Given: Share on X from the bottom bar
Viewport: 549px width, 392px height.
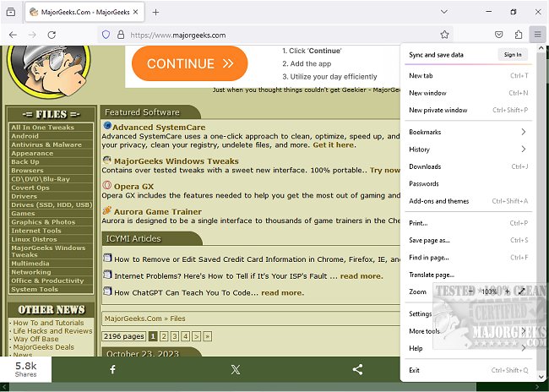Looking at the screenshot, I should point(236,369).
